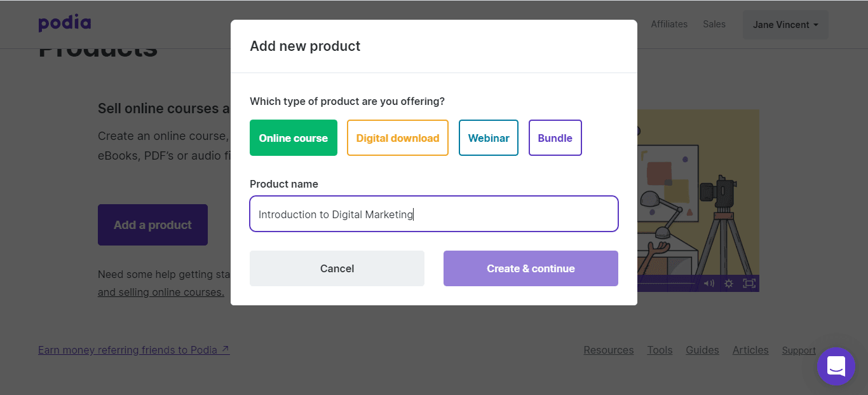Focus the Product name text field
The height and width of the screenshot is (395, 868).
433,214
